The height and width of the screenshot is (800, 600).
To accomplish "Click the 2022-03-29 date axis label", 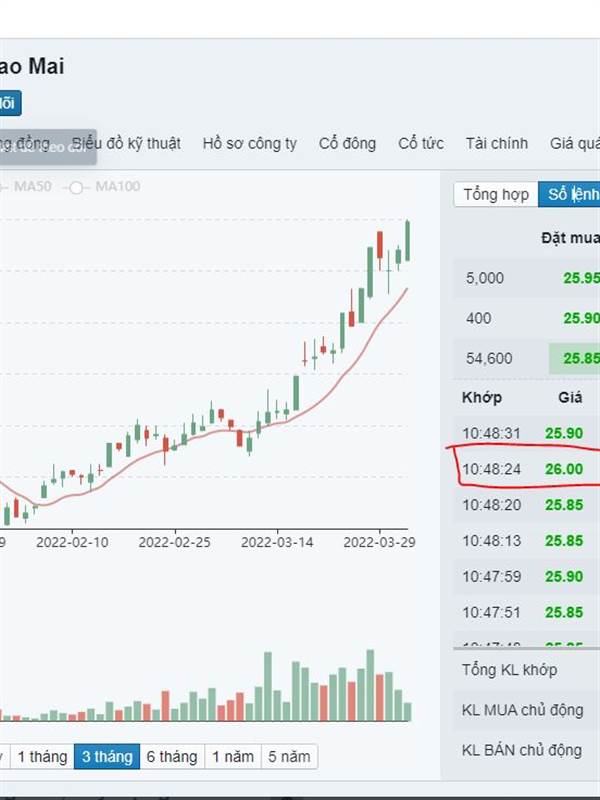I will coord(379,542).
